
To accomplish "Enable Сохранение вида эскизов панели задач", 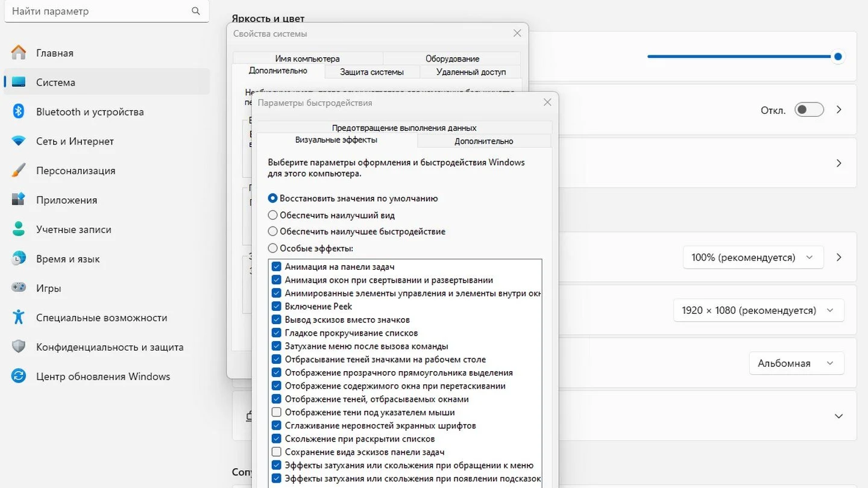I will (x=276, y=452).
